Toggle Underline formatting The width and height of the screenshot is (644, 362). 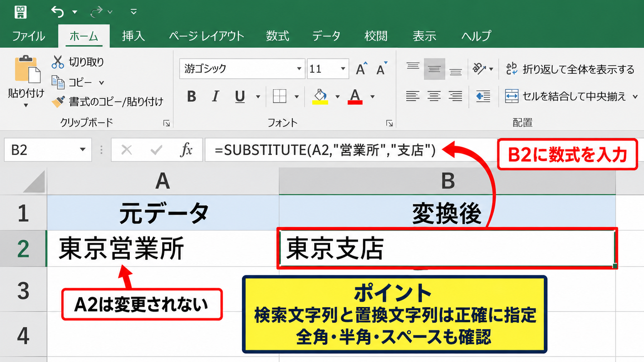click(240, 97)
